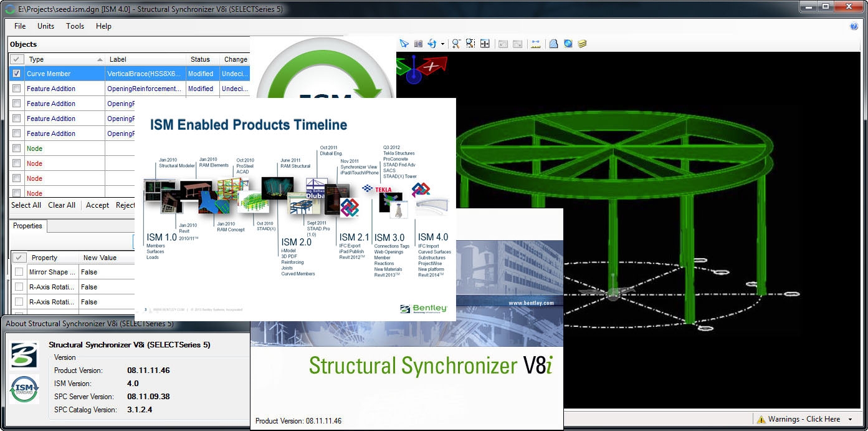This screenshot has width=868, height=431.
Task: Click the Accept button
Action: click(97, 205)
